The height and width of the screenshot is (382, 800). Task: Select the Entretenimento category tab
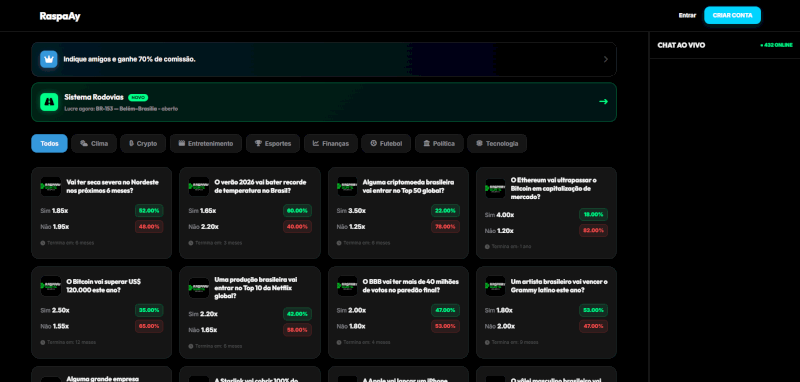(x=206, y=143)
